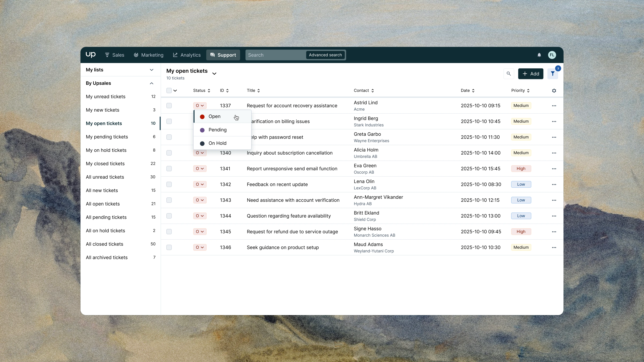Click the Low priority badge for ticket 1342
Image resolution: width=644 pixels, height=362 pixels.
pyautogui.click(x=521, y=184)
